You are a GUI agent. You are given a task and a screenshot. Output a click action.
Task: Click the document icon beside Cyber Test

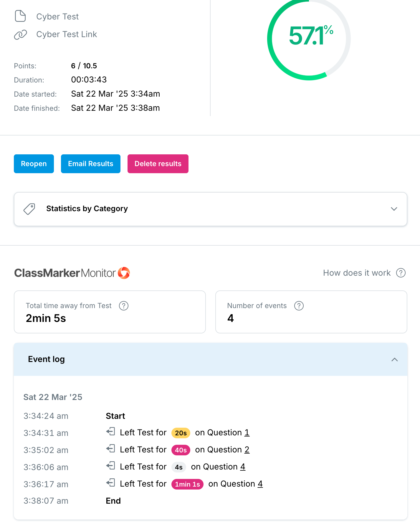(x=20, y=16)
